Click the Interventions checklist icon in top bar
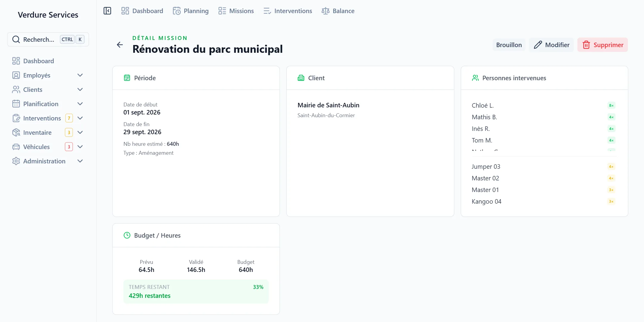 (x=267, y=11)
